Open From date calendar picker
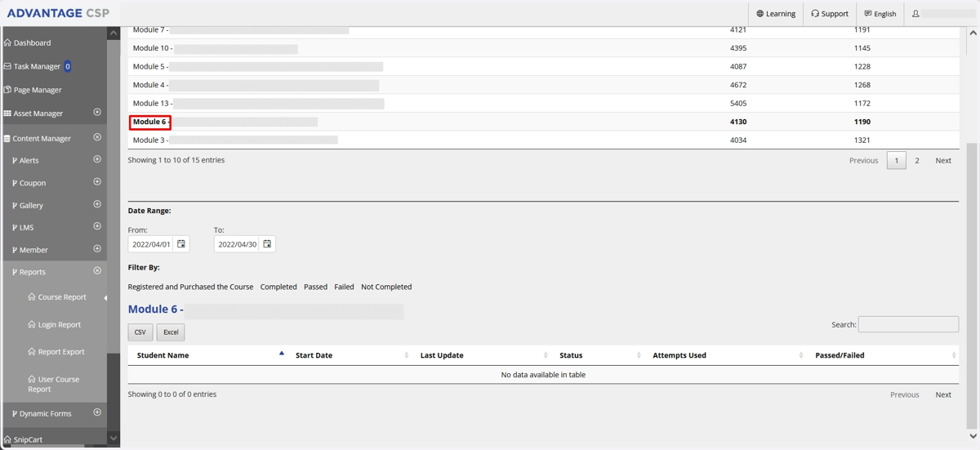980x450 pixels. click(x=181, y=244)
